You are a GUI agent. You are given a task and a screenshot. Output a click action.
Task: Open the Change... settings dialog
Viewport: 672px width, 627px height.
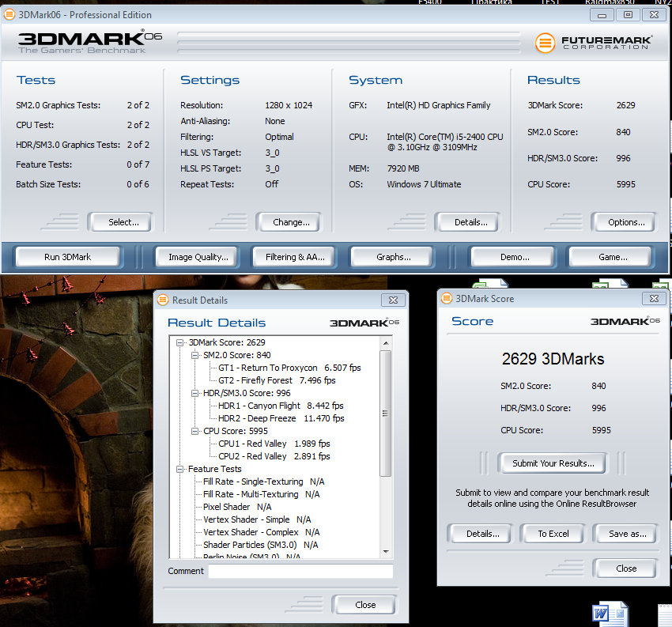pyautogui.click(x=289, y=222)
